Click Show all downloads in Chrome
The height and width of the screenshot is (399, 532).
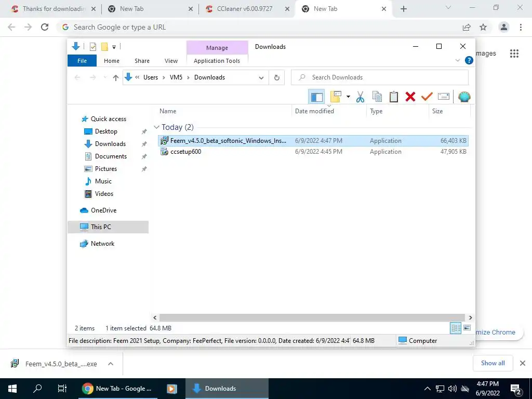pos(493,363)
